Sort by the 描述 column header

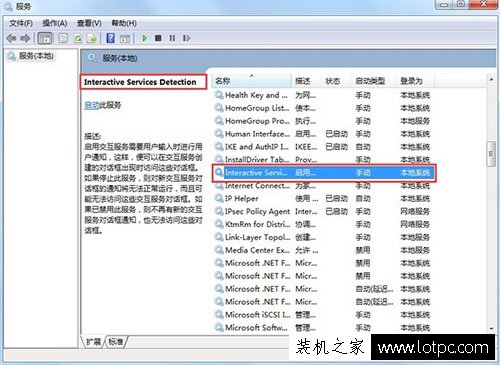(x=307, y=81)
